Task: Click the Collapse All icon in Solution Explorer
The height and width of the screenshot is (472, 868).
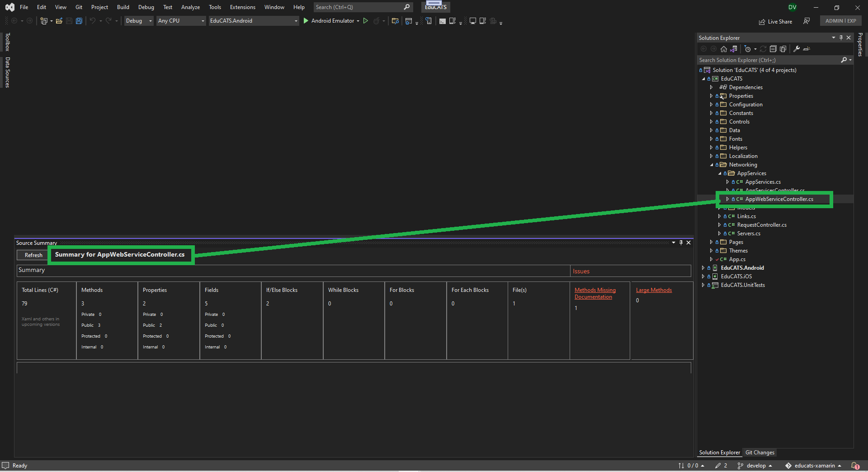Action: click(773, 49)
